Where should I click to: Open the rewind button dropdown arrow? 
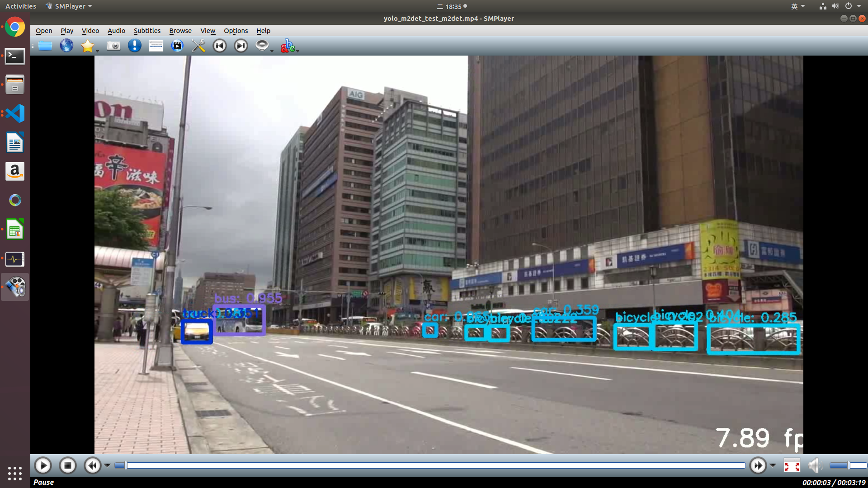[107, 465]
